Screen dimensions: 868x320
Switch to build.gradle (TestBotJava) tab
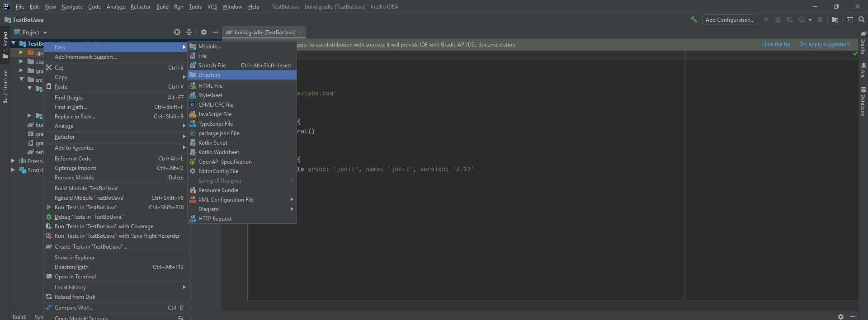(x=264, y=32)
